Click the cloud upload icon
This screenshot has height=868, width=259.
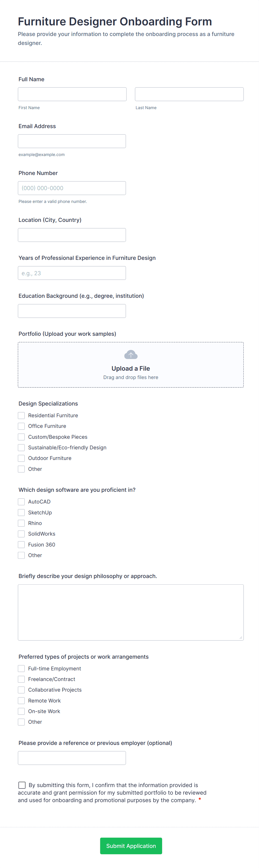tap(131, 354)
